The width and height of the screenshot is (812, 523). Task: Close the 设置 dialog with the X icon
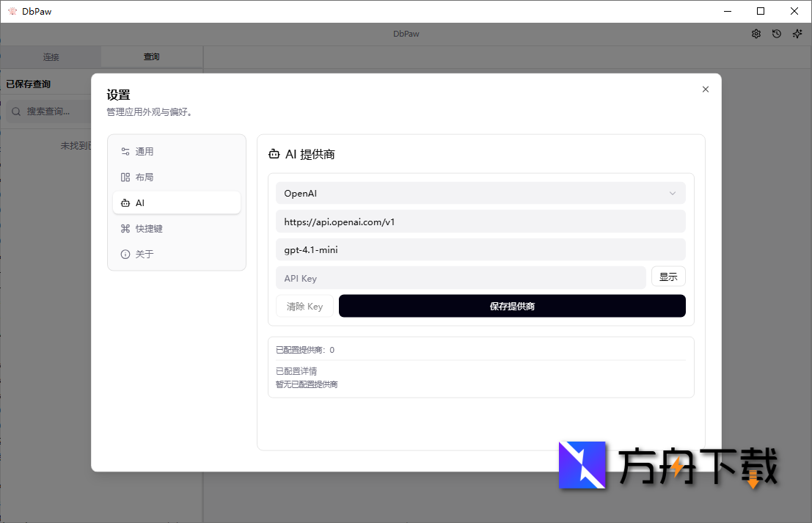706,89
